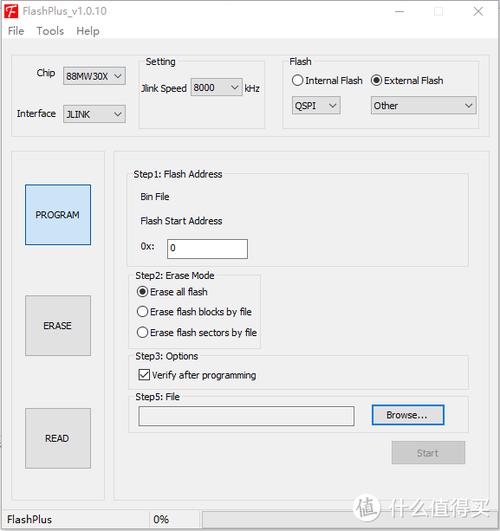Image resolution: width=500 pixels, height=531 pixels.
Task: Select the External Flash radio button
Action: pyautogui.click(x=407, y=81)
